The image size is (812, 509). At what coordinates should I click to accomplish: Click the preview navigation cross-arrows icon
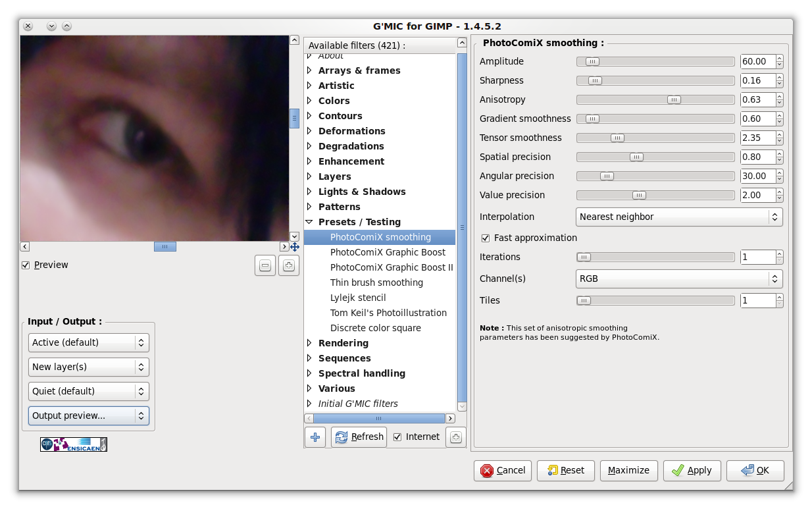294,247
